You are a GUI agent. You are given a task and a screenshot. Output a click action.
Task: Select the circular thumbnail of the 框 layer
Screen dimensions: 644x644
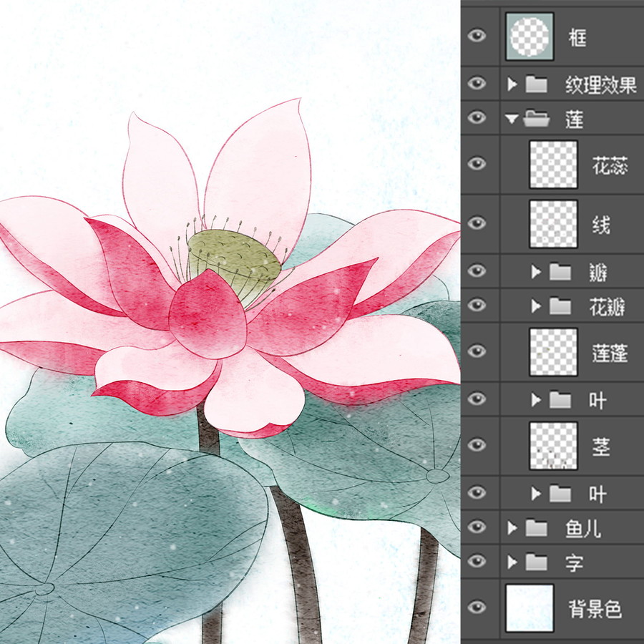(x=530, y=36)
